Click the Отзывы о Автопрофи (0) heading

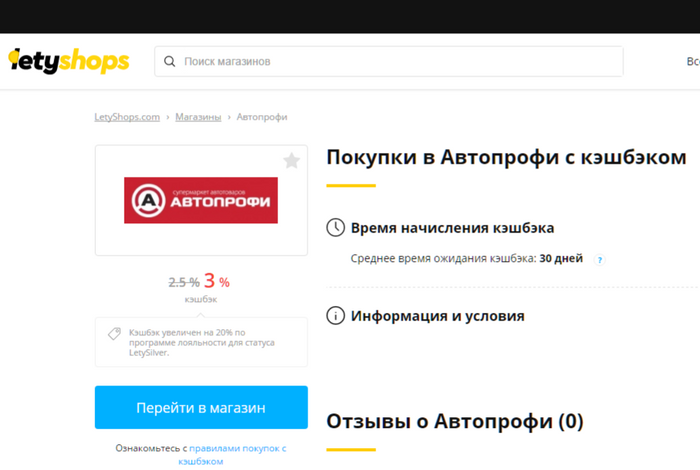[454, 421]
